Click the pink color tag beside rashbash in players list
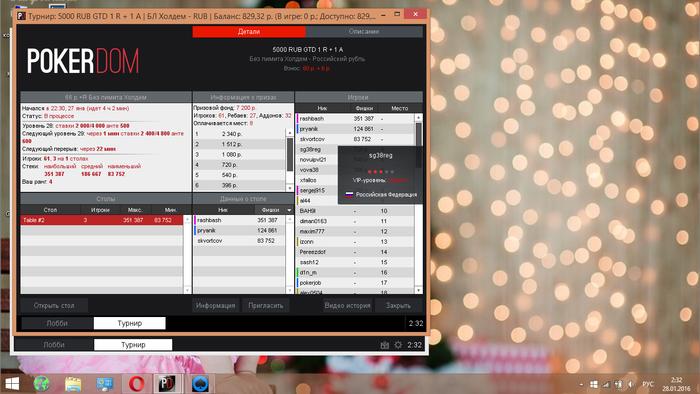The image size is (700, 394). tap(297, 119)
